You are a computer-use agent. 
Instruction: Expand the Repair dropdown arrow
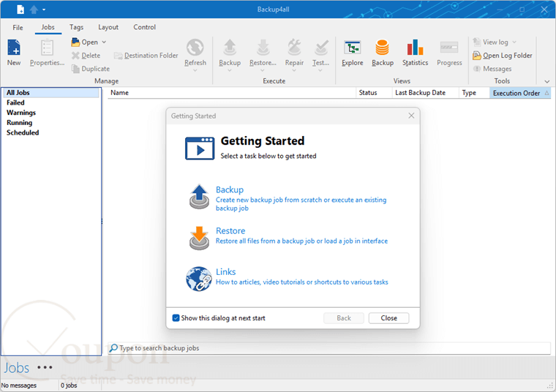click(x=294, y=70)
